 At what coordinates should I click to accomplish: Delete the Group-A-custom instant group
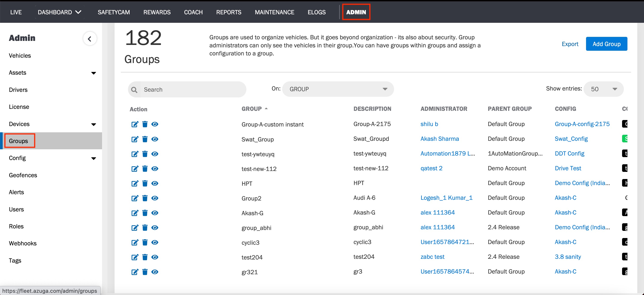[145, 124]
